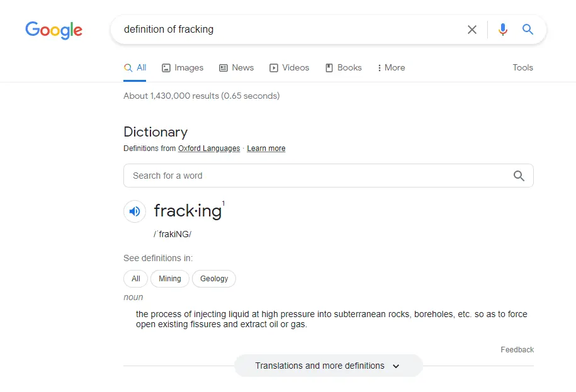
Task: Expand Translations and more definitions
Action: 328,366
